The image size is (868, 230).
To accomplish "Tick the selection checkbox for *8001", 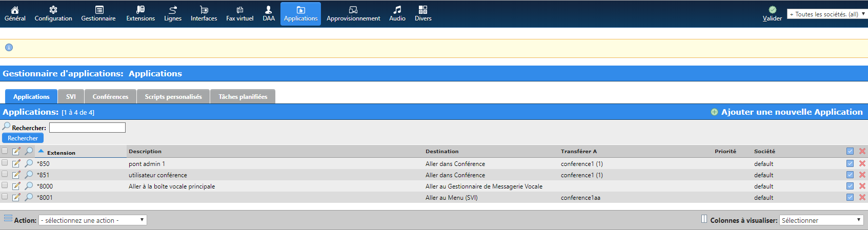I will click(5, 196).
